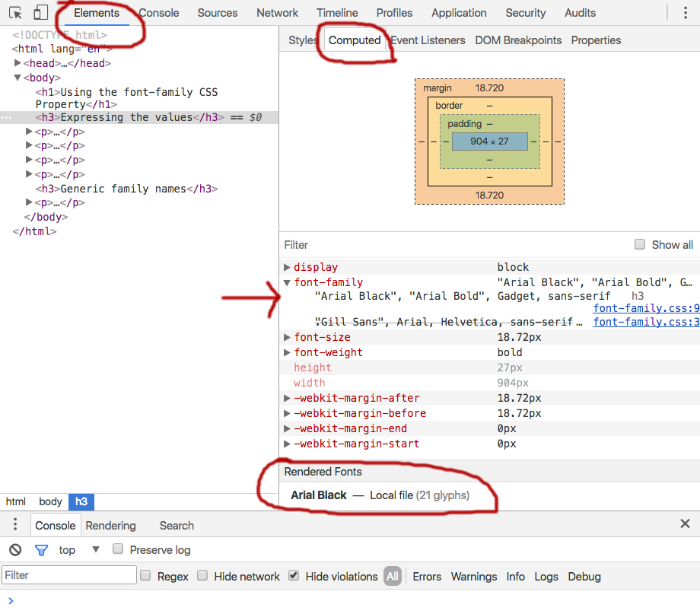Show All console log levels
700x614 pixels.
tap(393, 577)
